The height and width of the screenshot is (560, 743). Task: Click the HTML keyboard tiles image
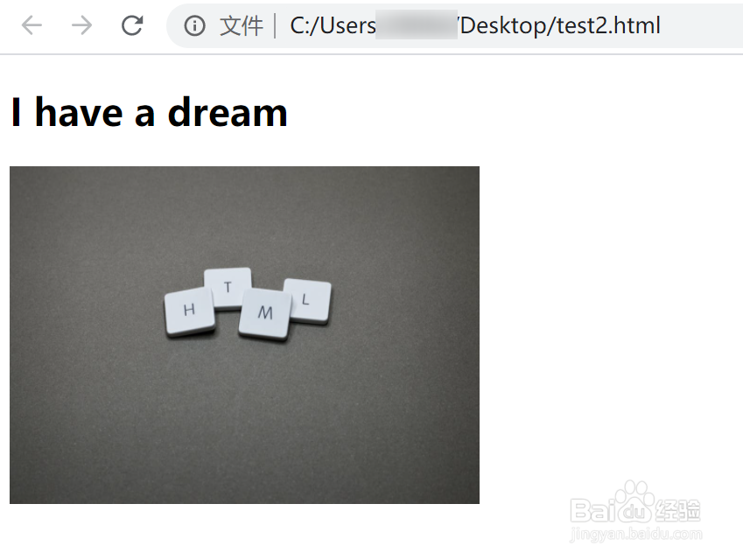(244, 335)
